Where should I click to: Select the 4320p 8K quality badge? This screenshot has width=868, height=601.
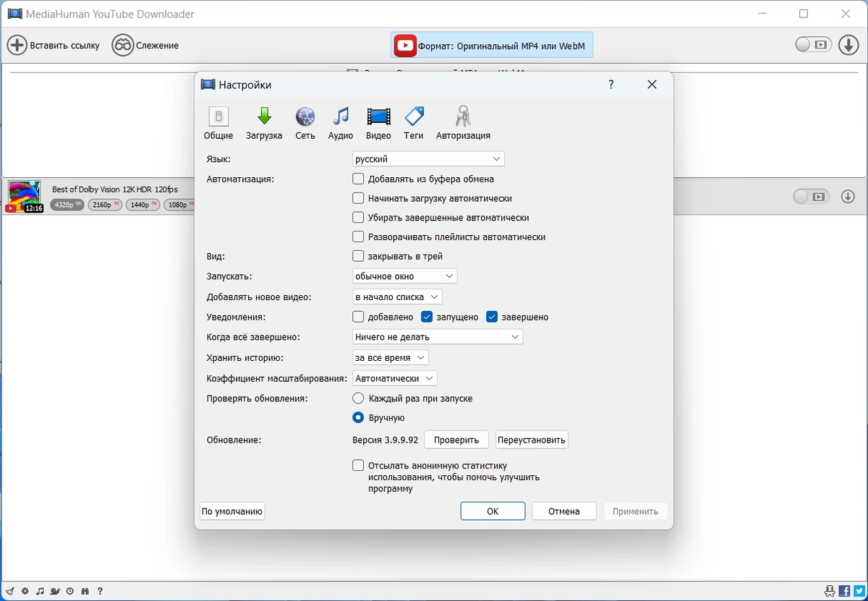(67, 205)
